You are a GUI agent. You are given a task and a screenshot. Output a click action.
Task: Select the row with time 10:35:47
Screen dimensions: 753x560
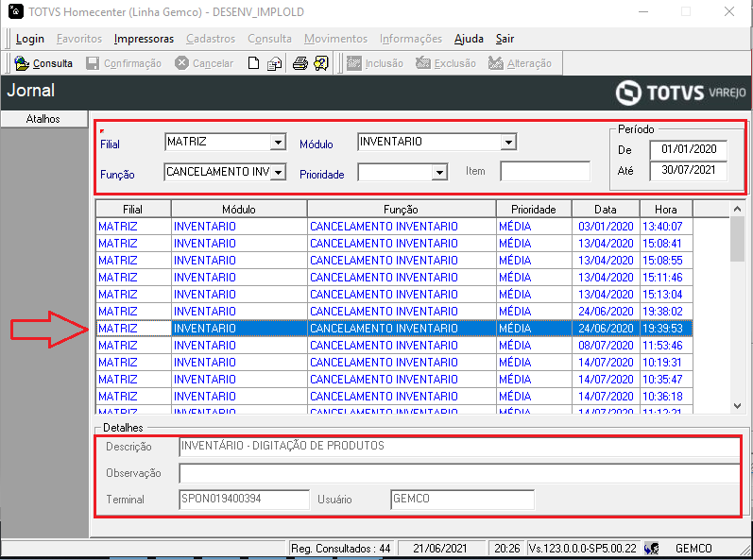point(394,380)
